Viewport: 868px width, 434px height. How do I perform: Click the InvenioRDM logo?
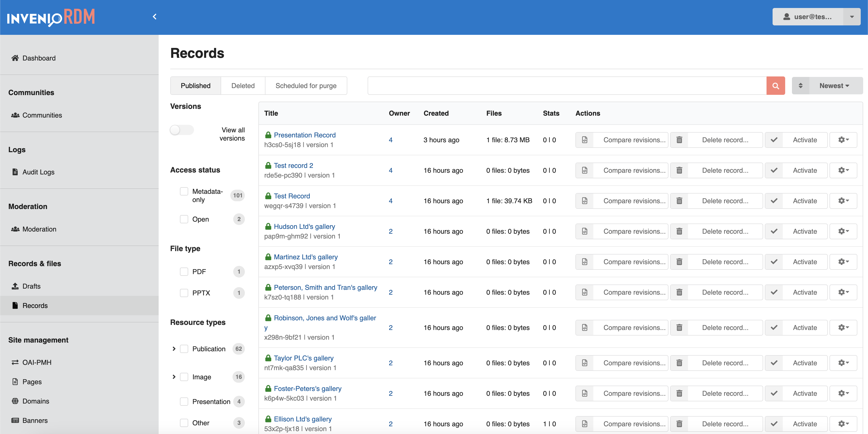[51, 17]
